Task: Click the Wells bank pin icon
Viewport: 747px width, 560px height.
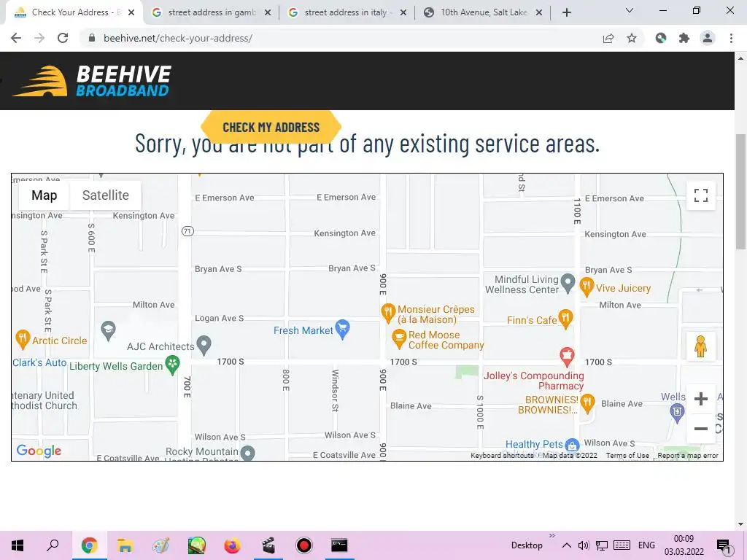Action: coord(677,413)
